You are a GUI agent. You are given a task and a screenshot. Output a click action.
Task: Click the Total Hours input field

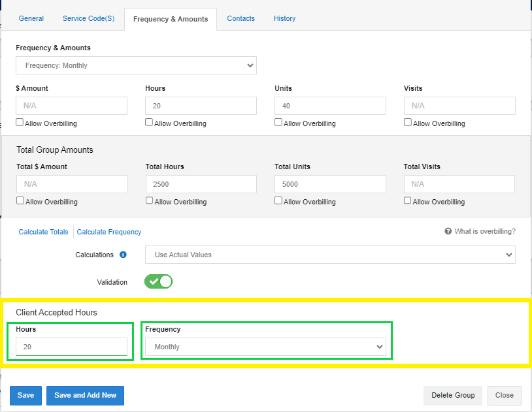coord(201,184)
